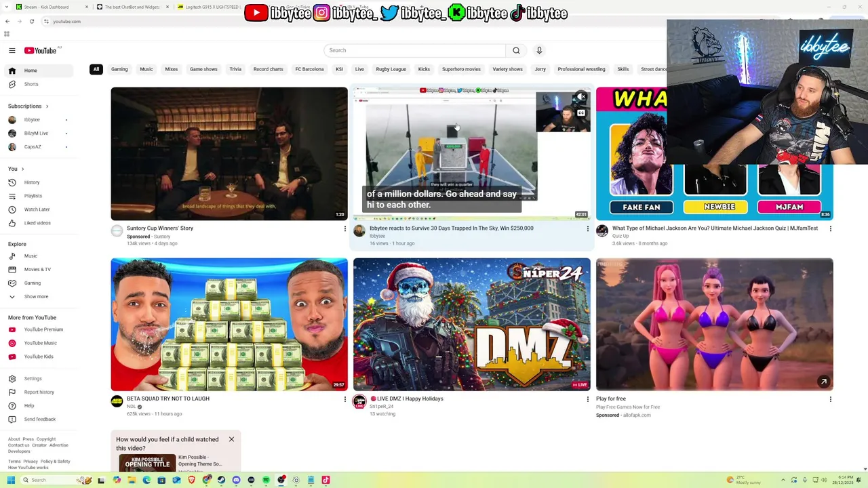The height and width of the screenshot is (488, 868).
Task: Open Discord from the taskbar
Action: 236,480
